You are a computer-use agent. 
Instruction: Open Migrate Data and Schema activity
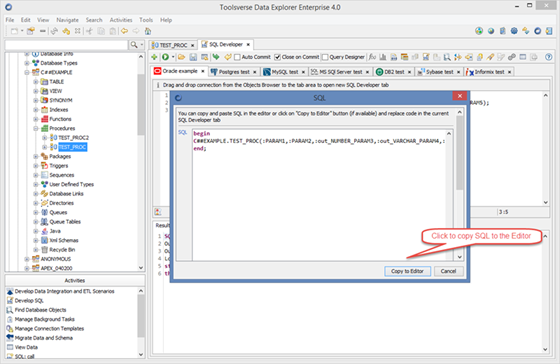(44, 338)
